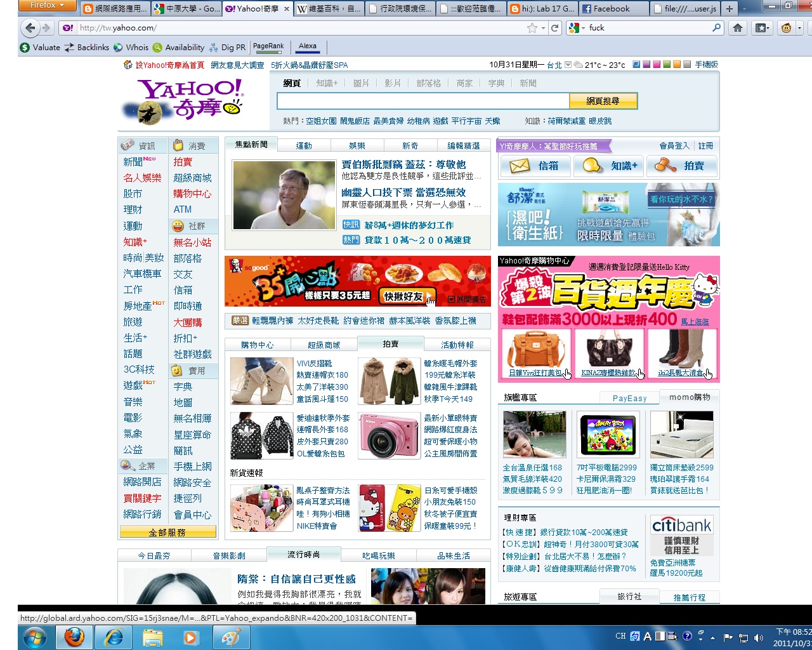Image resolution: width=812 pixels, height=650 pixels.
Task: Select the pink page theme swatch
Action: tap(657, 65)
